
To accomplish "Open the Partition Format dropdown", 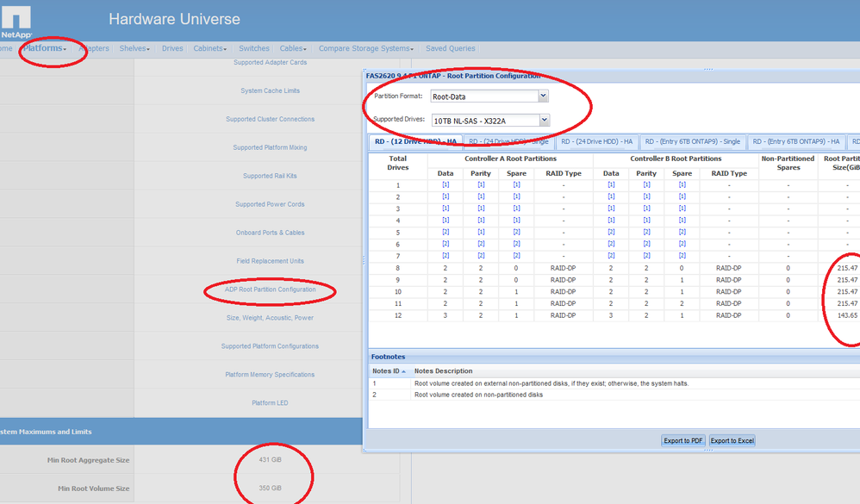I will tap(543, 96).
